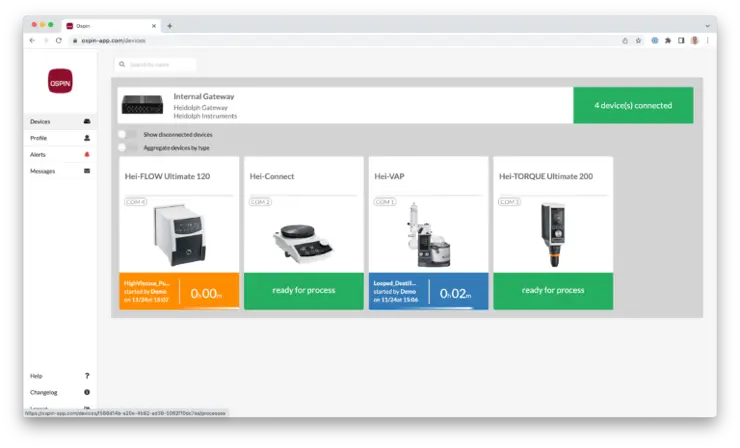Viewport: 740px width, 448px height.
Task: Click the address bar URL
Action: click(x=113, y=41)
